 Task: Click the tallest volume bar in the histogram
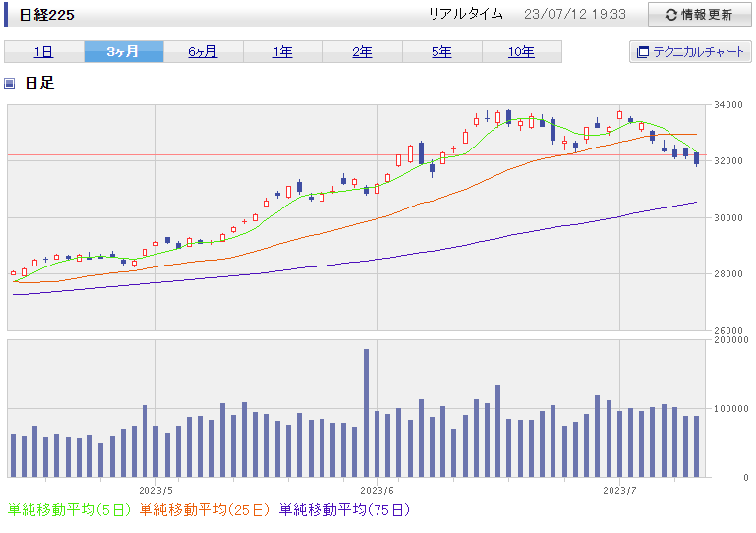click(x=366, y=413)
